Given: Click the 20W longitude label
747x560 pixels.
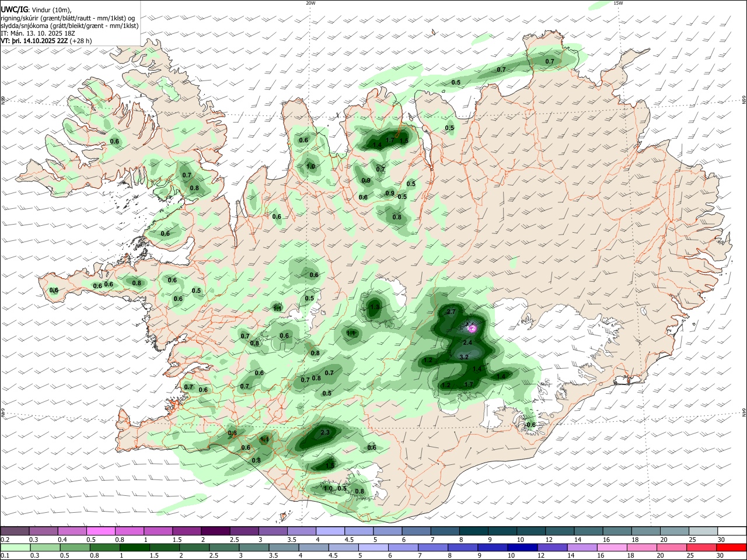Looking at the screenshot, I should 310,3.
